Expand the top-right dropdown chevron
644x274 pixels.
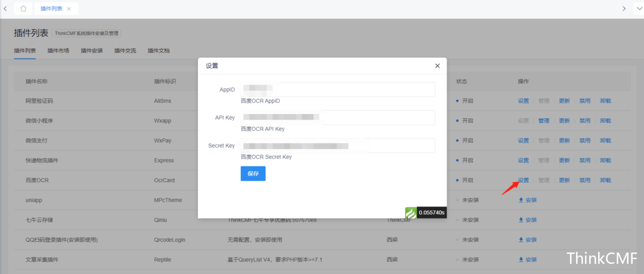(x=639, y=8)
